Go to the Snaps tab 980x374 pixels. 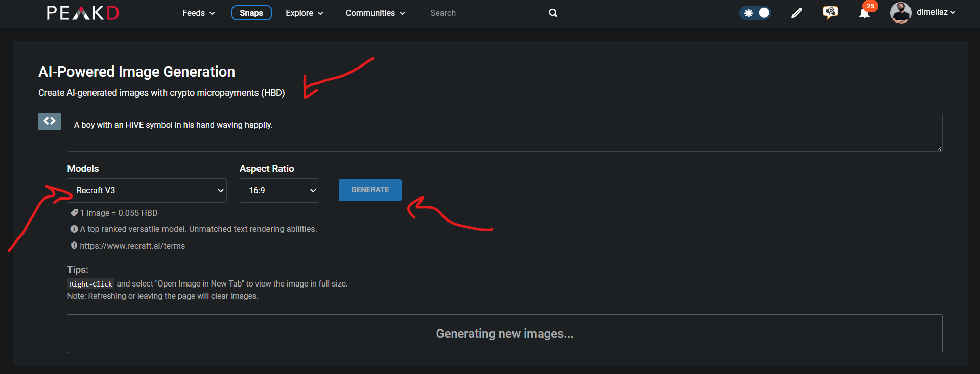[251, 13]
